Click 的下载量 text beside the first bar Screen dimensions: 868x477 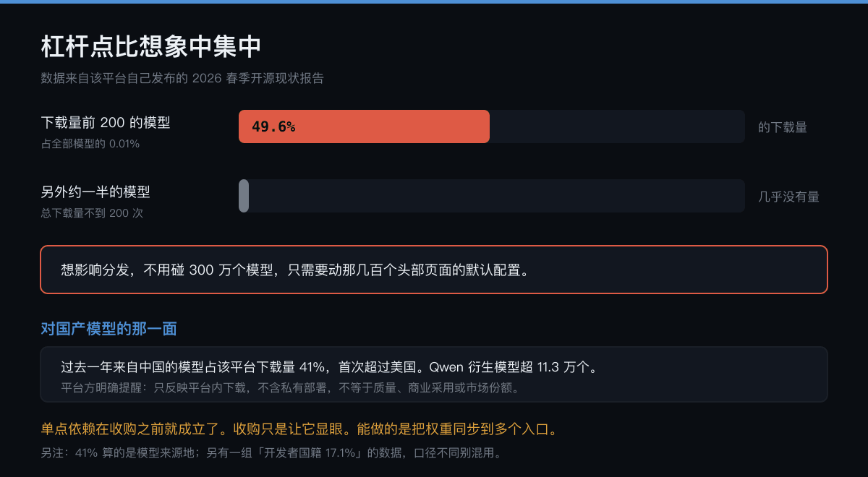tap(783, 127)
